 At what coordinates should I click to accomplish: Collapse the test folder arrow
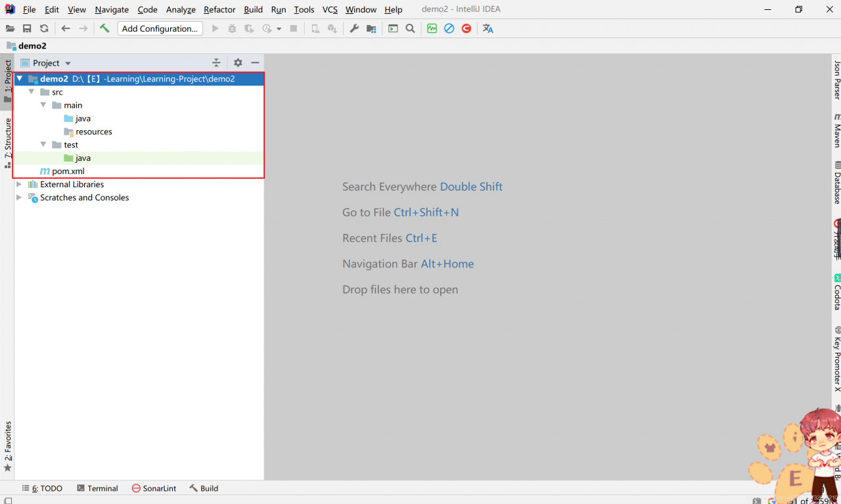tap(43, 145)
